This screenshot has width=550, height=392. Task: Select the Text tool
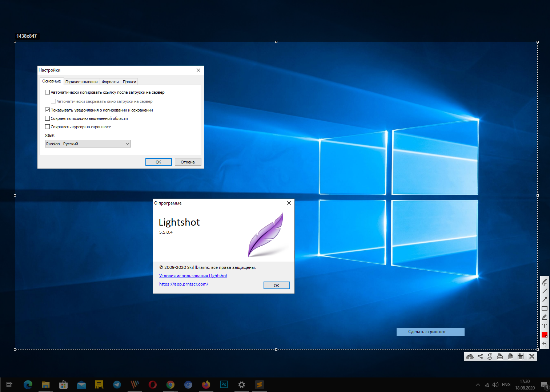545,326
